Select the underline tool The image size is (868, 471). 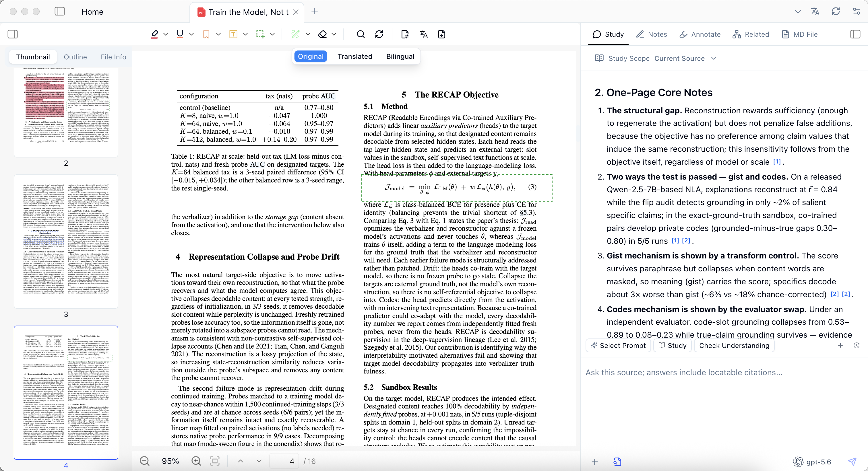pos(180,34)
